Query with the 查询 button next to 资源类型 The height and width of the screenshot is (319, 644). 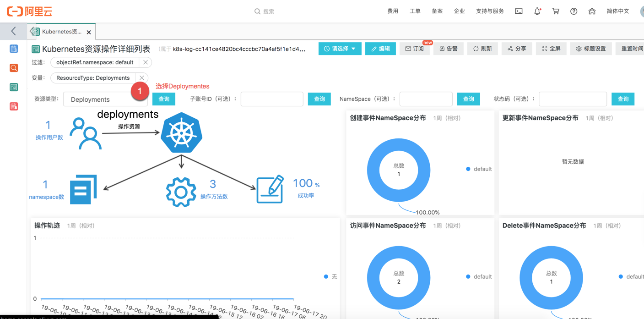pyautogui.click(x=163, y=99)
